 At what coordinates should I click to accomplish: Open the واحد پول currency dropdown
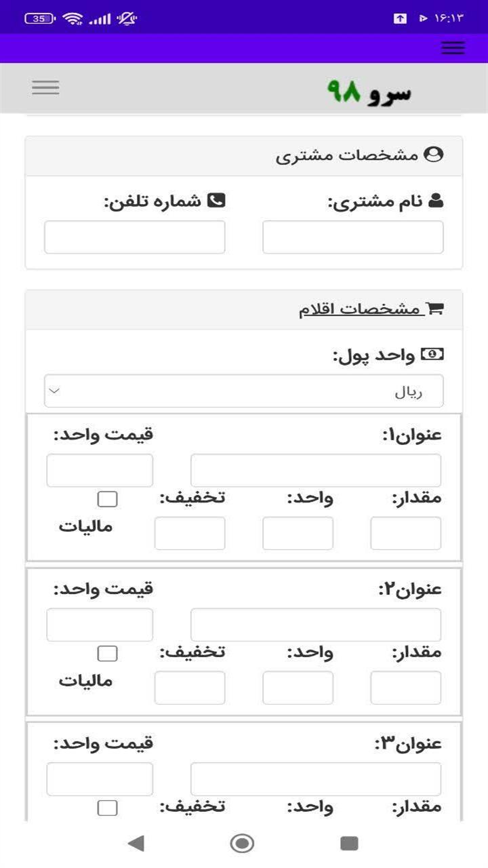click(x=244, y=391)
